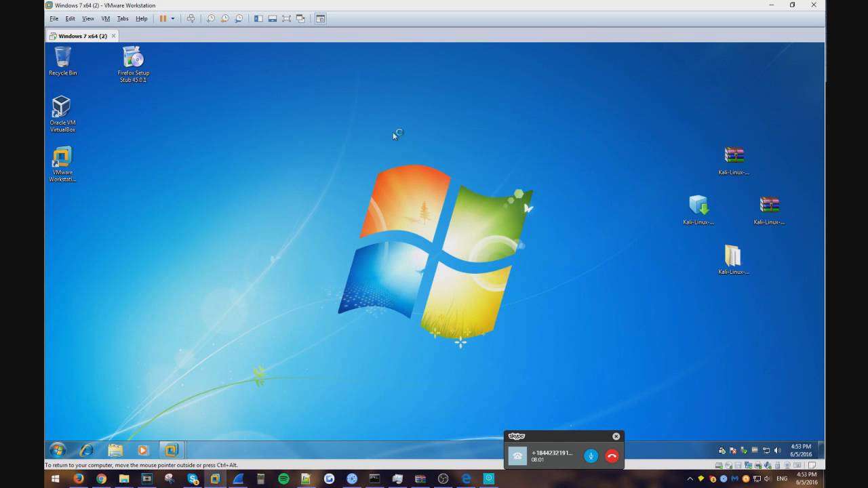Pause the virtual machine from the toolbar

[163, 18]
